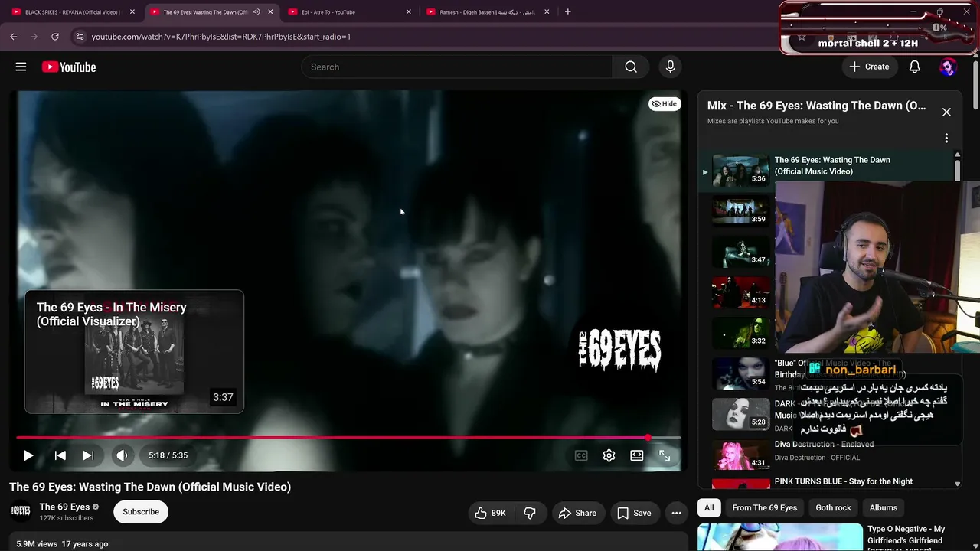The width and height of the screenshot is (980, 551).
Task: Dislike the video
Action: 529,513
